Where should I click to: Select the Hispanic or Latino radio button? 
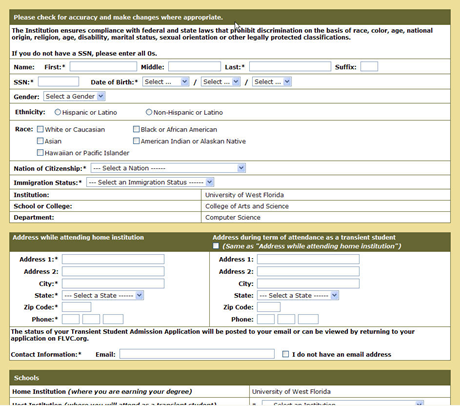point(58,112)
